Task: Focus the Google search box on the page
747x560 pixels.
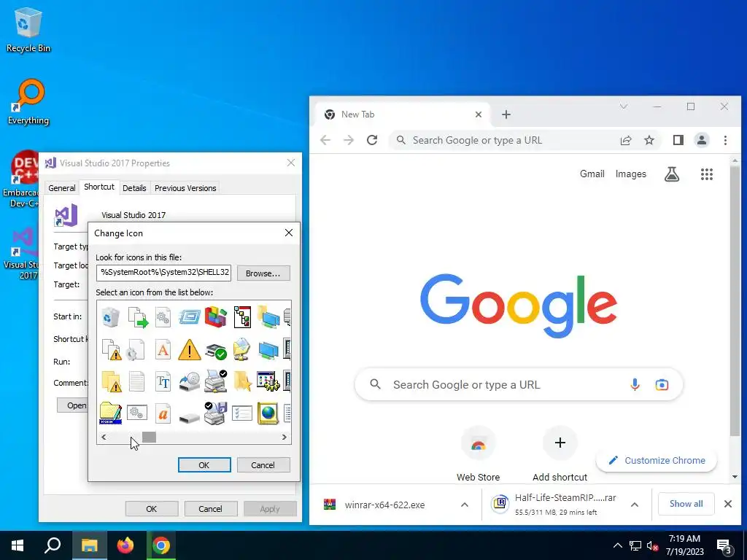Action: pos(519,385)
